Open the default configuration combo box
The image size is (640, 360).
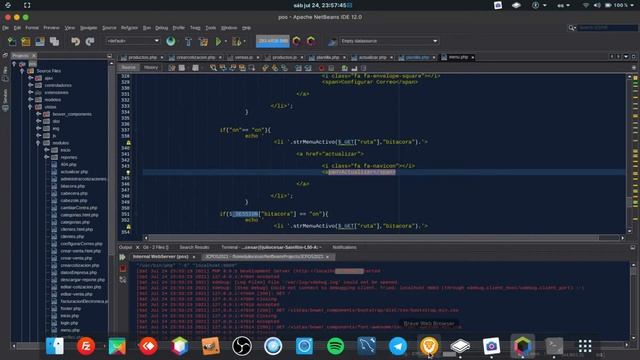click(133, 41)
